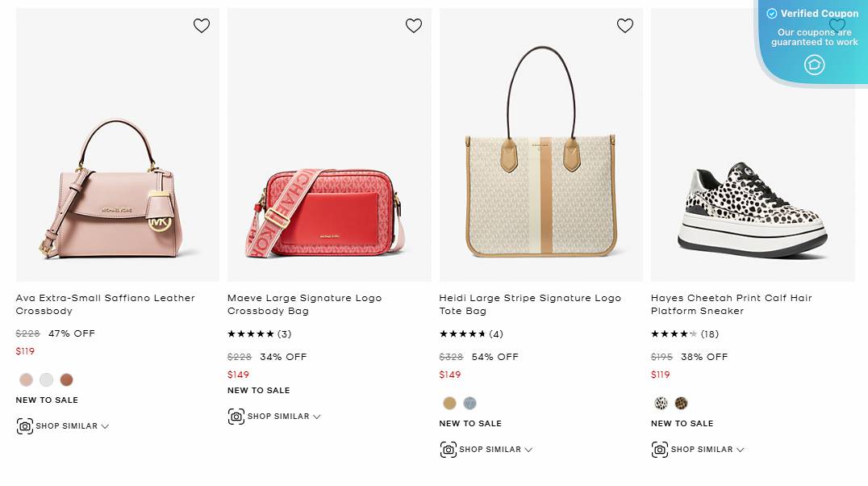Click the NEW TO SALE label under Hayes sneaker
The image size is (868, 486).
682,423
